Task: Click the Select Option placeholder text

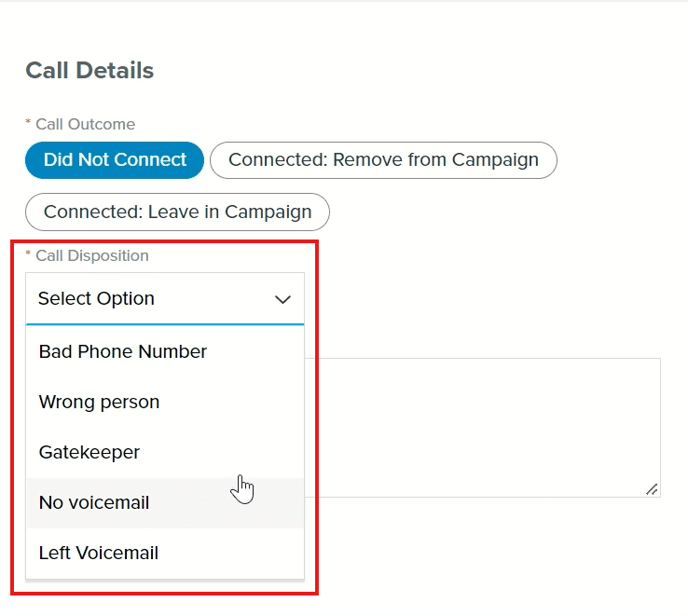Action: tap(97, 299)
